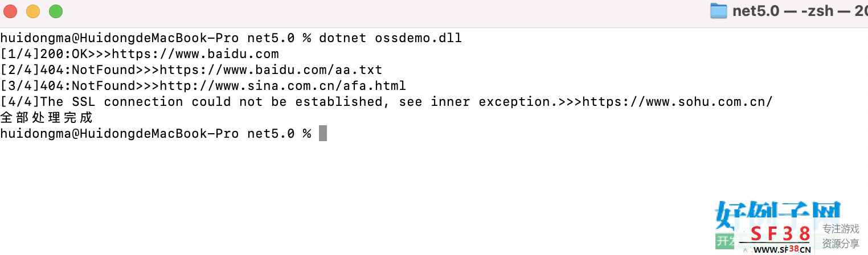Click the red close window button
868x255 pixels.
[x=10, y=11]
